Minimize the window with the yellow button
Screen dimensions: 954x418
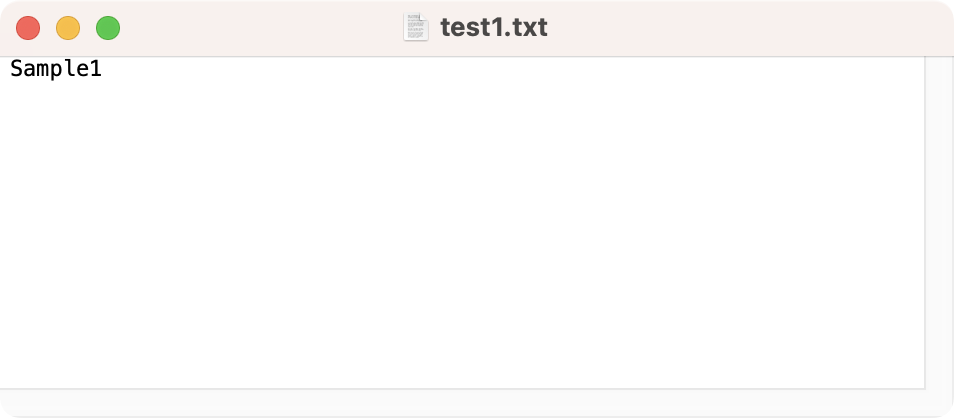pyautogui.click(x=68, y=28)
